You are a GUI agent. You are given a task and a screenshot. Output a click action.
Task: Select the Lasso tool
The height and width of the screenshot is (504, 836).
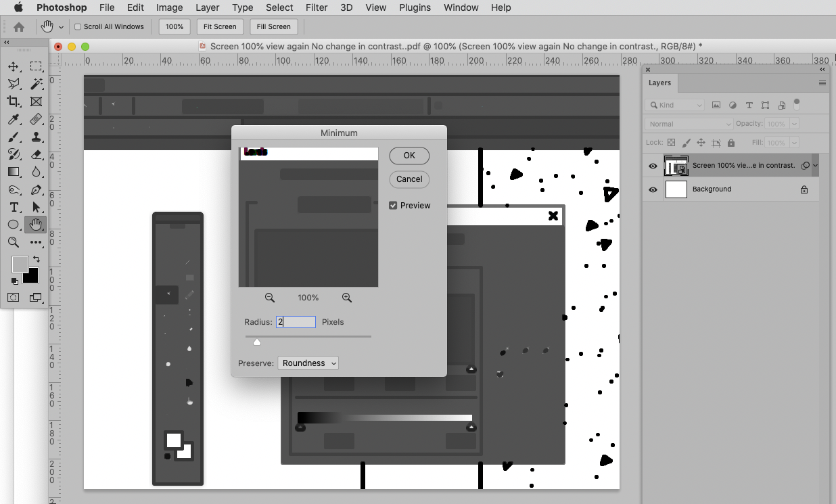(14, 84)
